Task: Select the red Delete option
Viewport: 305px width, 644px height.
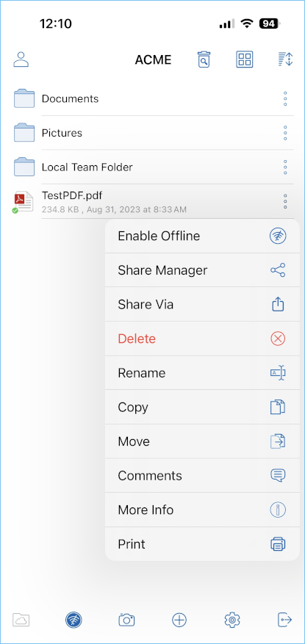Action: click(202, 339)
